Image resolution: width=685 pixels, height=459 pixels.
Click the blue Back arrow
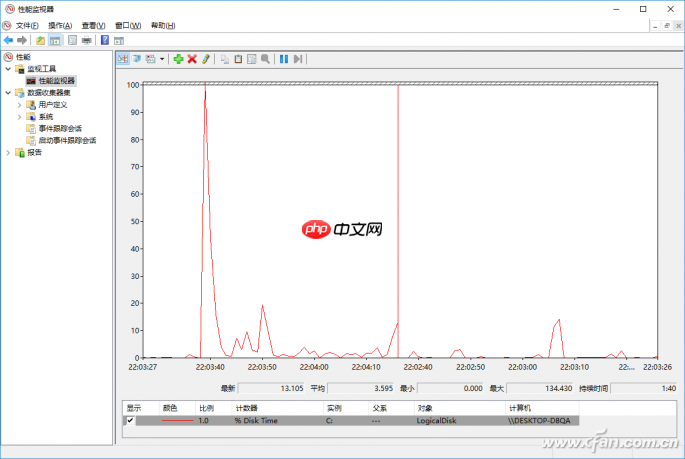point(8,40)
